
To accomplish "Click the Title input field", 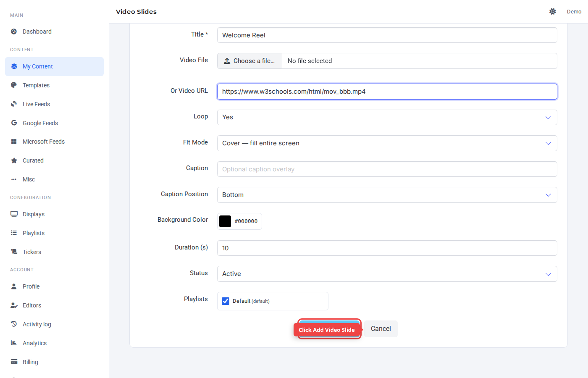I will [387, 35].
